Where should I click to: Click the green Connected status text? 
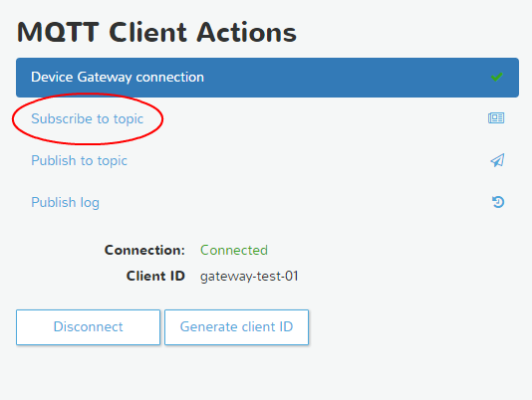(234, 250)
